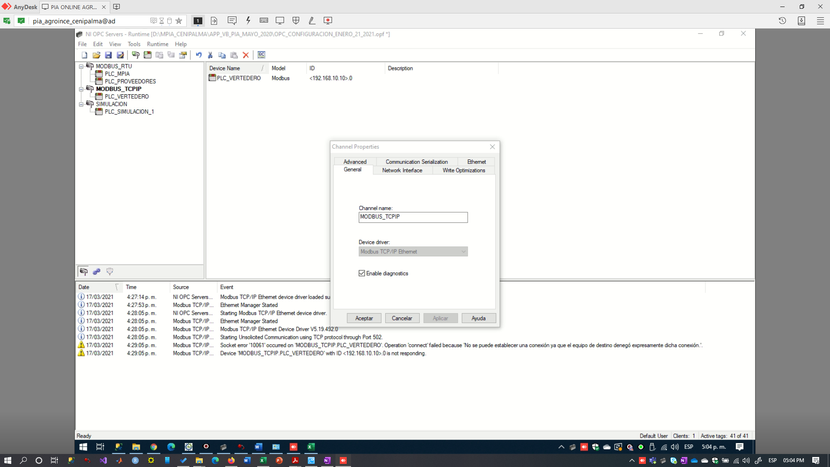
Task: Switch to Network Interface tab
Action: click(x=402, y=170)
